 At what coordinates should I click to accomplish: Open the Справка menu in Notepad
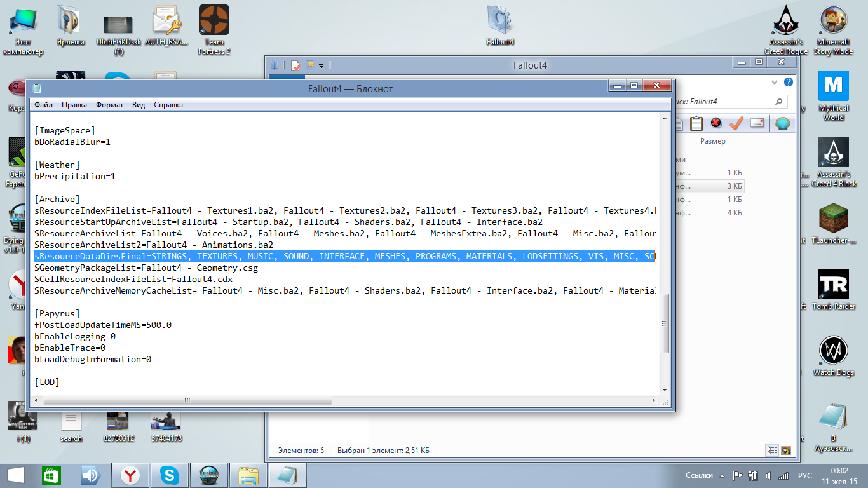(x=168, y=105)
